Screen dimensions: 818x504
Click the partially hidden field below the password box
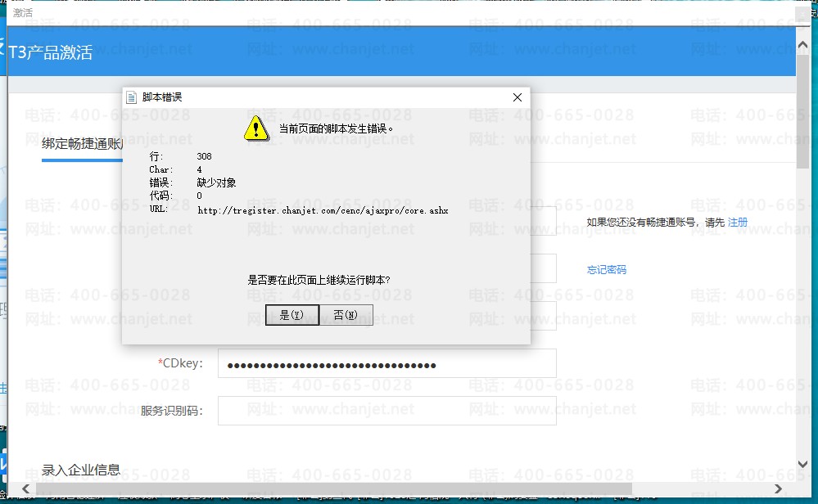(x=543, y=316)
